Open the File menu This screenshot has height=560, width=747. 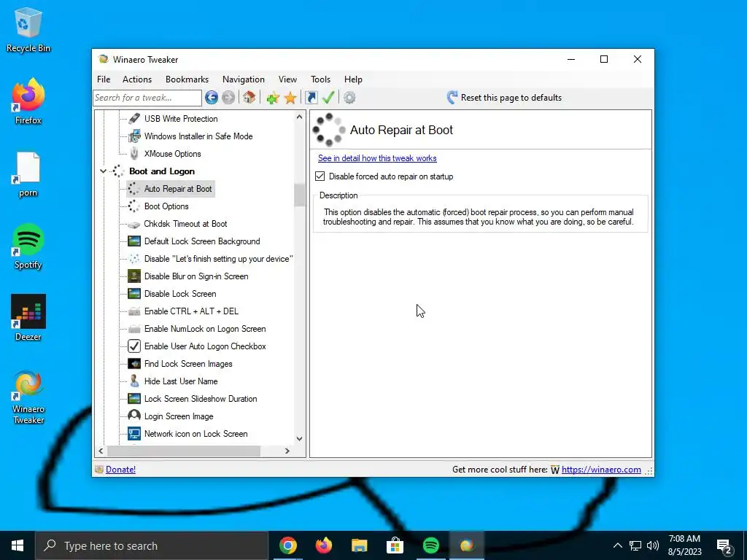pyautogui.click(x=104, y=79)
